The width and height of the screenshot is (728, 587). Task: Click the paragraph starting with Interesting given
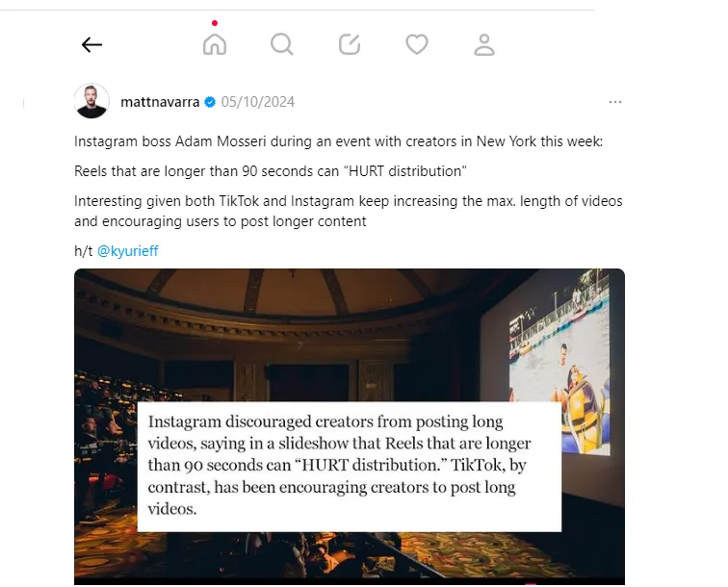click(349, 211)
